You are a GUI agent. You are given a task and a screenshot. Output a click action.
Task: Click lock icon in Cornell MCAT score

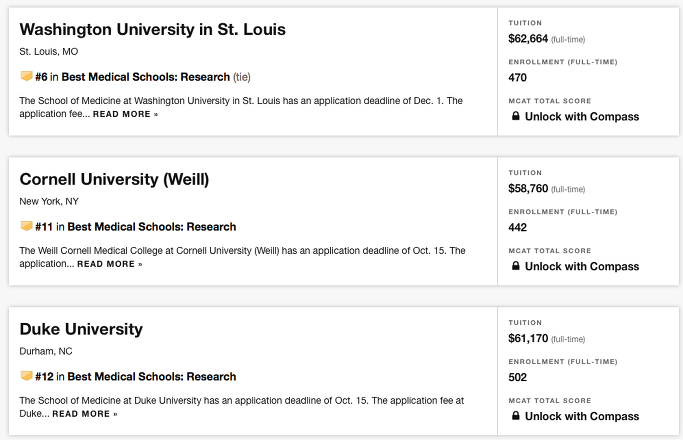[x=515, y=266]
